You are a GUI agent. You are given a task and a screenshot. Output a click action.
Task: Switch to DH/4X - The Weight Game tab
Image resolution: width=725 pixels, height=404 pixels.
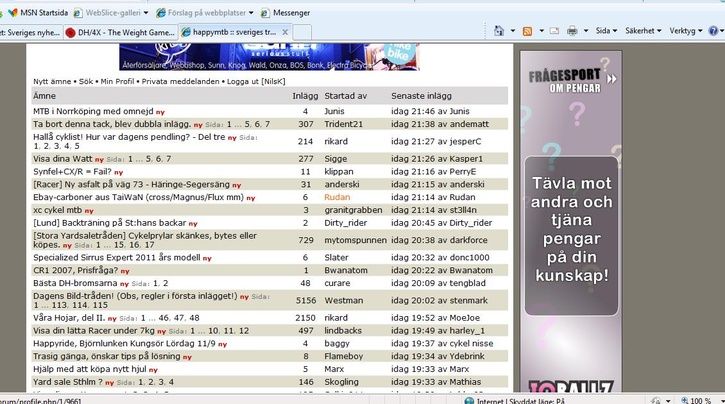click(118, 32)
